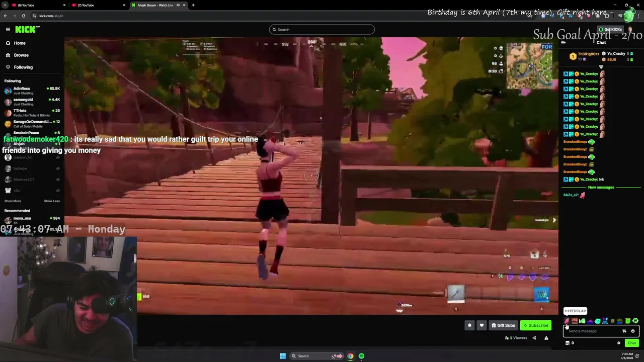Switch to the (7) YouTube tab
The image size is (644, 362).
tap(98, 5)
